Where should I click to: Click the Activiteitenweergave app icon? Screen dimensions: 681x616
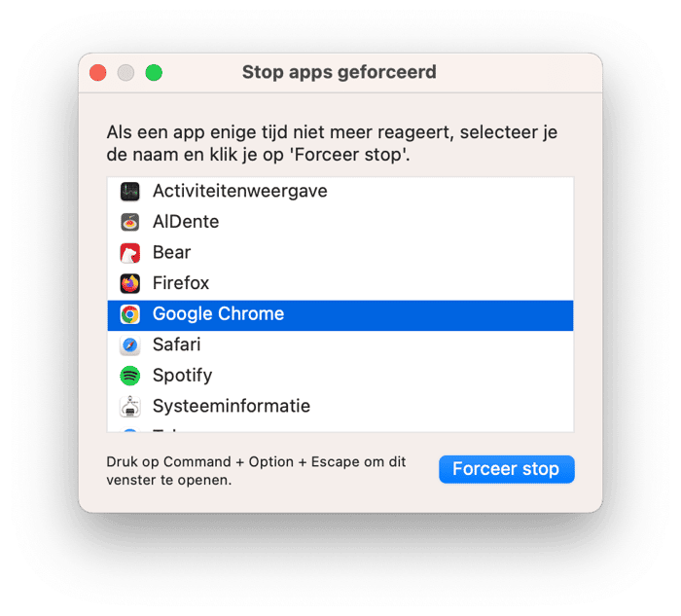tap(129, 192)
